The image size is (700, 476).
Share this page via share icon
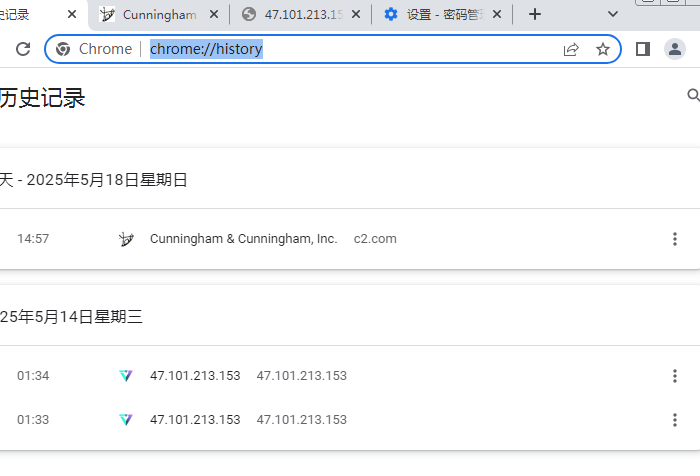(x=571, y=49)
